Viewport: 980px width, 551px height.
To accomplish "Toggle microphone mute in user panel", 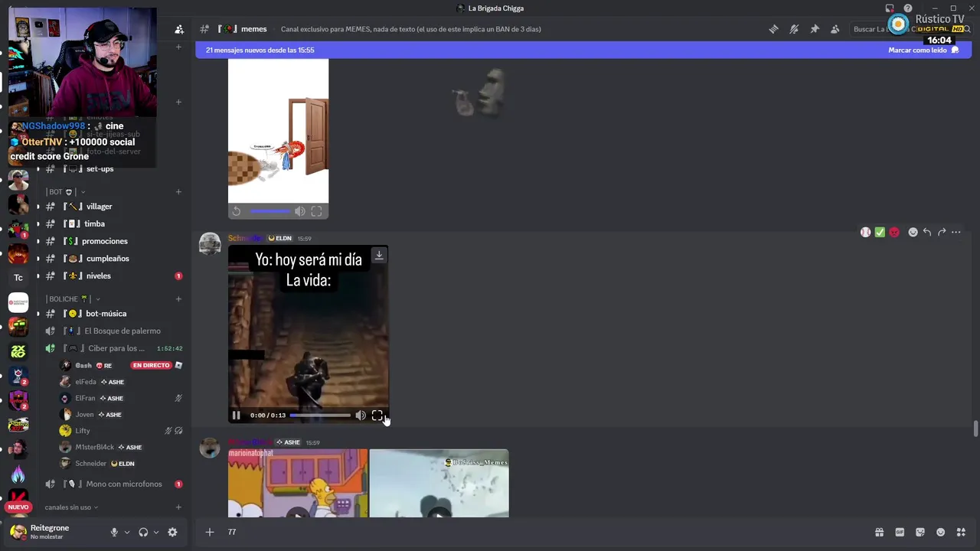I will point(114,532).
